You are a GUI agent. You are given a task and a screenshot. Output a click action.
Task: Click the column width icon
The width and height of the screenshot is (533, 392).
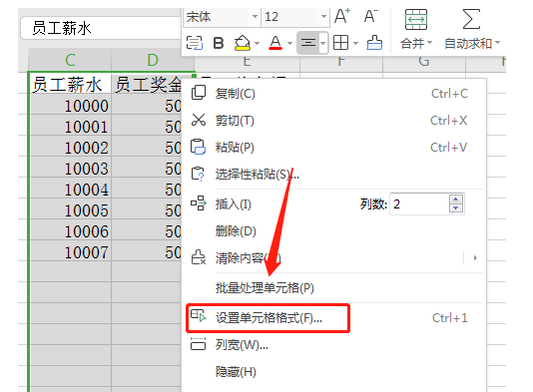(199, 344)
